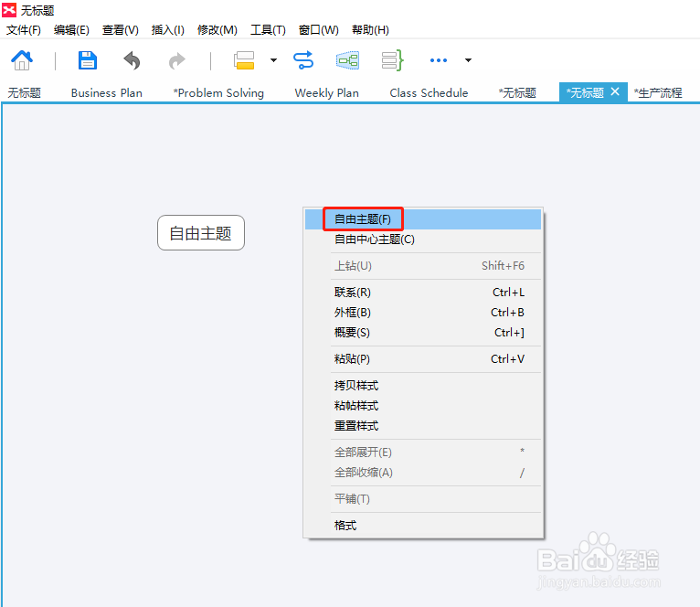The width and height of the screenshot is (700, 607).
Task: Click 平铺(T) in context menu
Action: [x=423, y=498]
